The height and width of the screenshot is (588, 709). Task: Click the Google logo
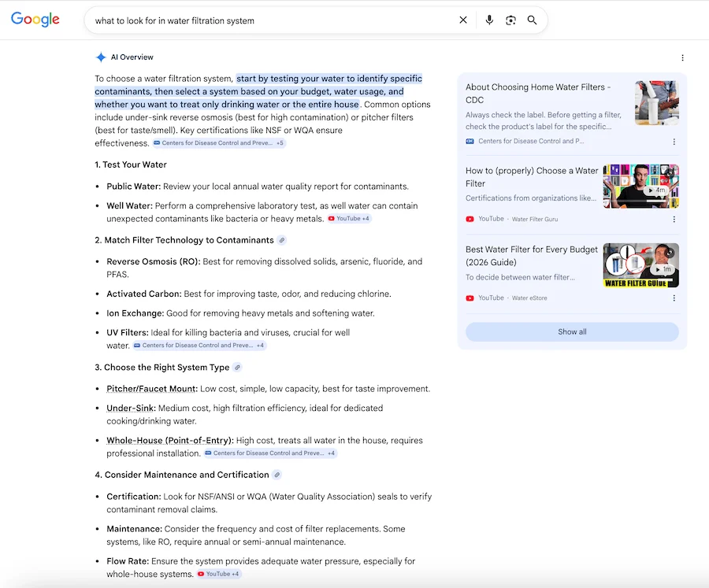point(35,20)
